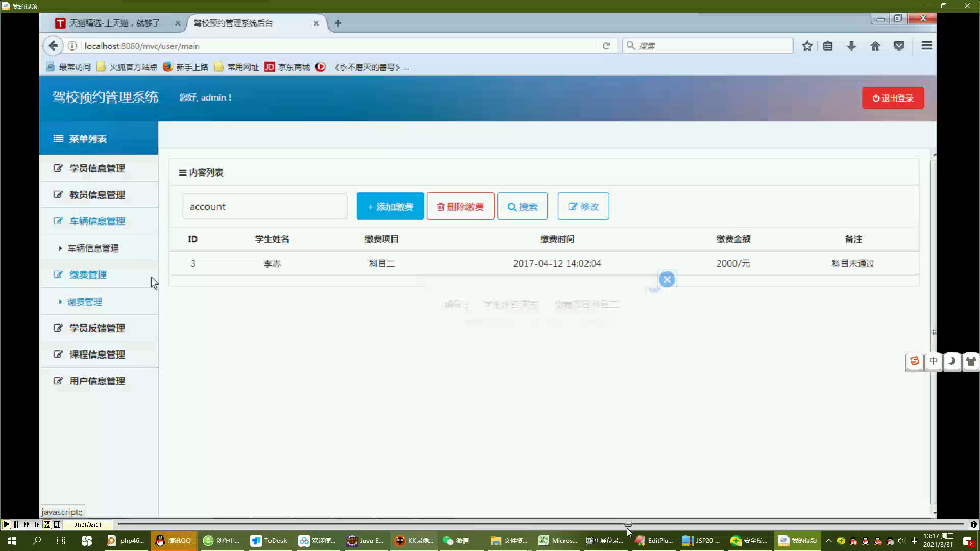
Task: Open EditPlus from the taskbar
Action: 654,541
